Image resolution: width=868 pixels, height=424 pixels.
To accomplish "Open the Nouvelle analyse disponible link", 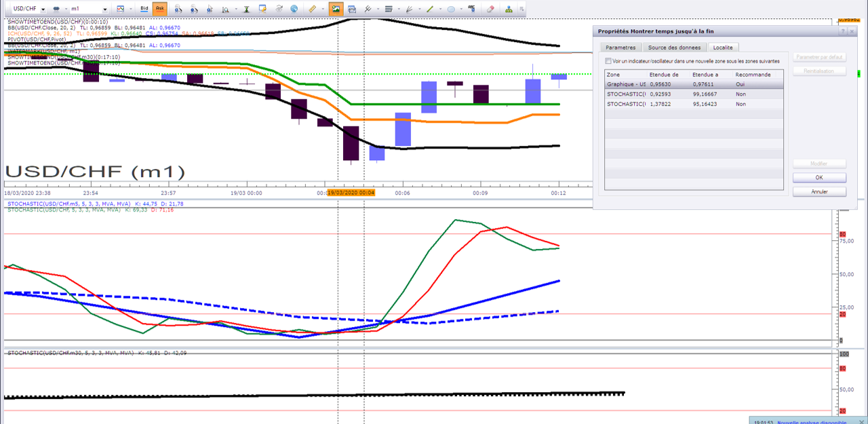I will pyautogui.click(x=812, y=422).
